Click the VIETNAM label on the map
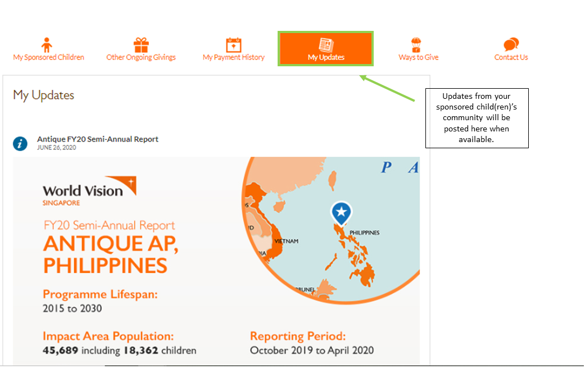The image size is (585, 392). (x=287, y=241)
